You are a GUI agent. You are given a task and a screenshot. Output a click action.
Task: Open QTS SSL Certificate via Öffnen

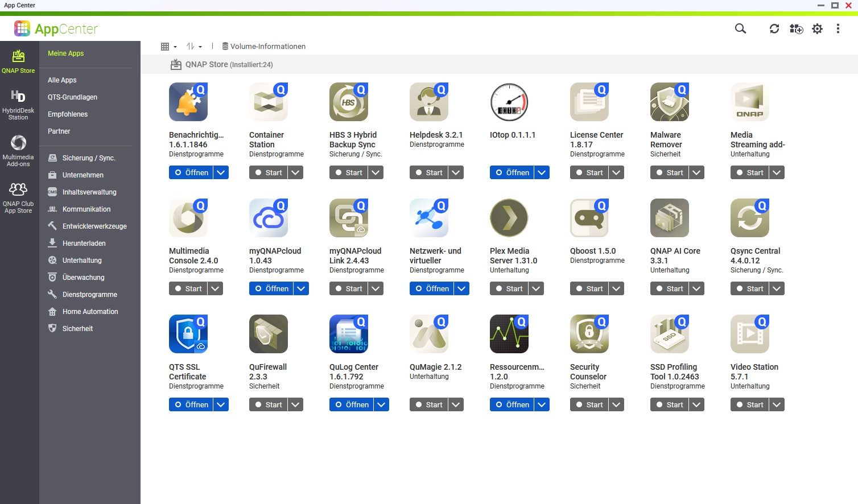[x=191, y=404]
